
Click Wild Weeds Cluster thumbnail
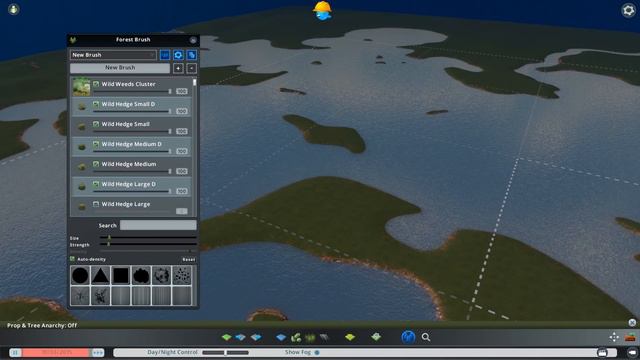(82, 87)
